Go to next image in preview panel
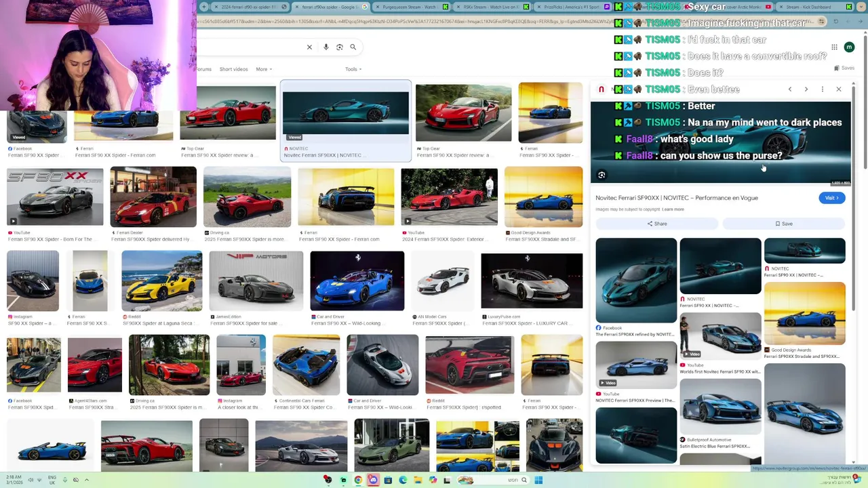The image size is (868, 488). pos(806,89)
